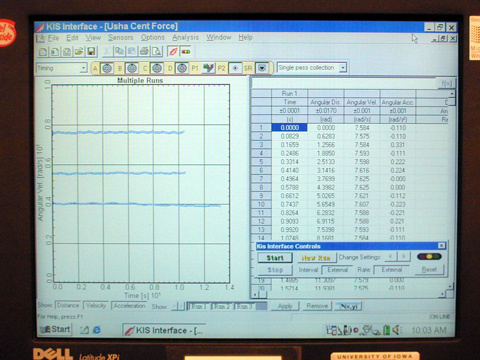Click the Stop button in Controls
Screen dimensions: 480x360
(x=275, y=270)
